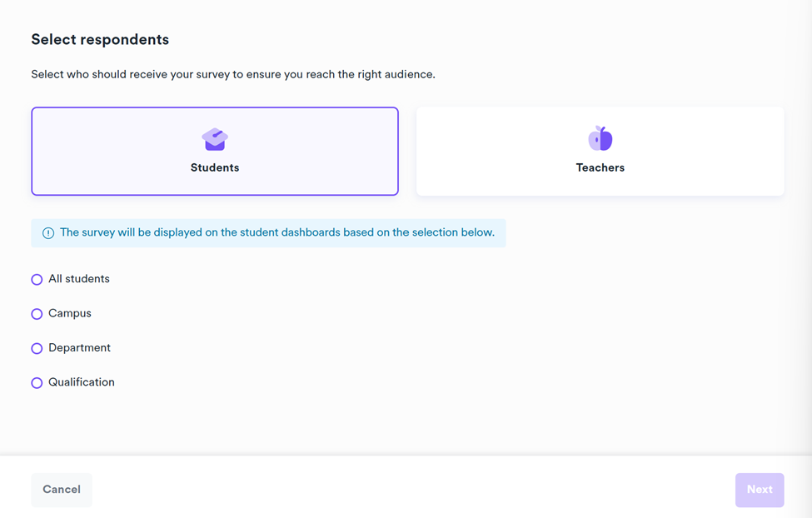Click the Next button

(x=759, y=490)
